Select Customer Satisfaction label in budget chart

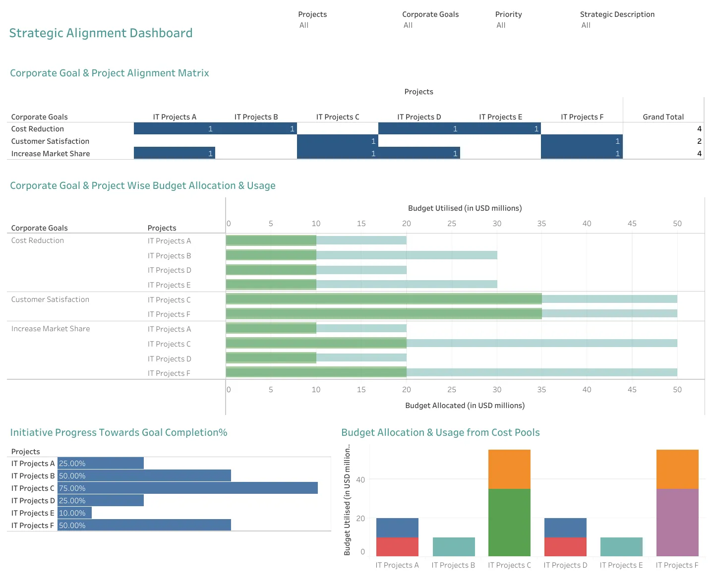pyautogui.click(x=50, y=299)
